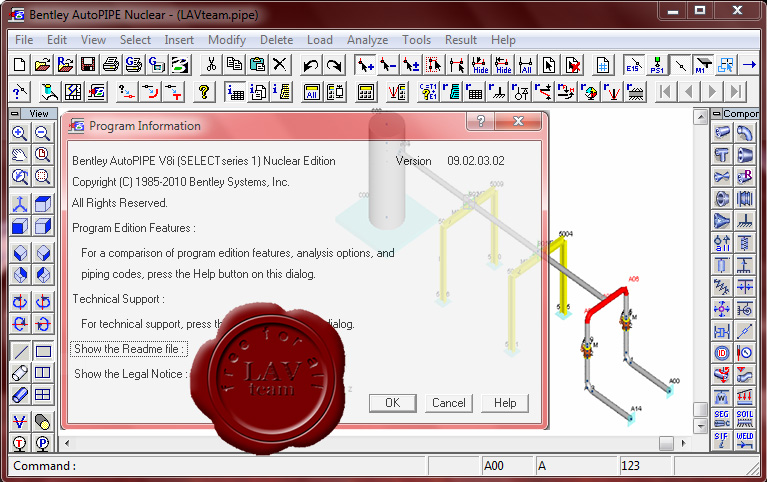Insert a valve component

tap(722, 177)
